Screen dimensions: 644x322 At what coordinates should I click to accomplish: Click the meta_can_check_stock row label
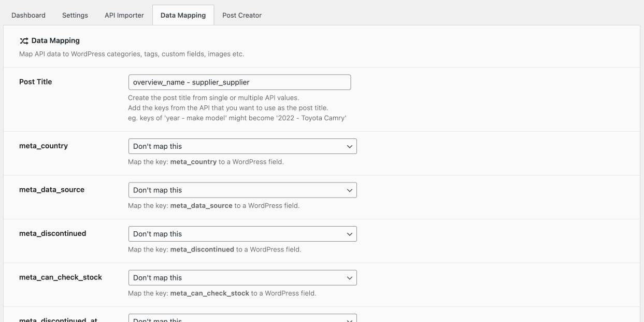click(x=61, y=277)
